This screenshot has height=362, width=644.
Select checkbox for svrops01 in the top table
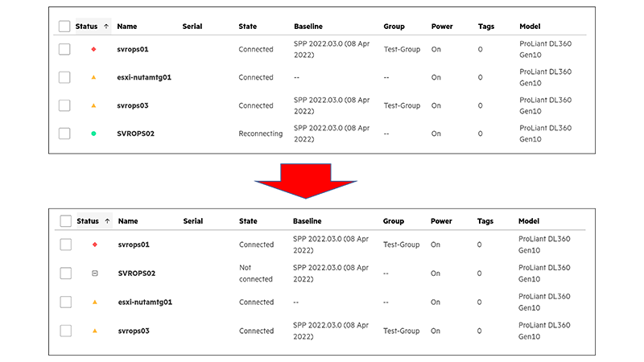64,49
